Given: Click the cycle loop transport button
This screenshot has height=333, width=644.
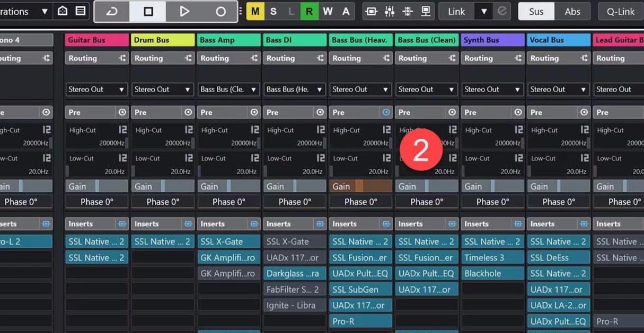Looking at the screenshot, I should click(x=112, y=11).
